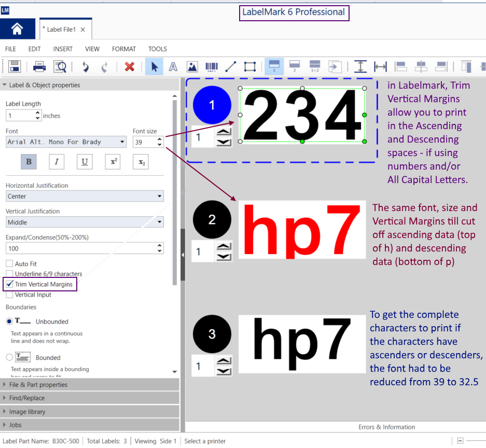Open the VIEW menu

tap(92, 49)
